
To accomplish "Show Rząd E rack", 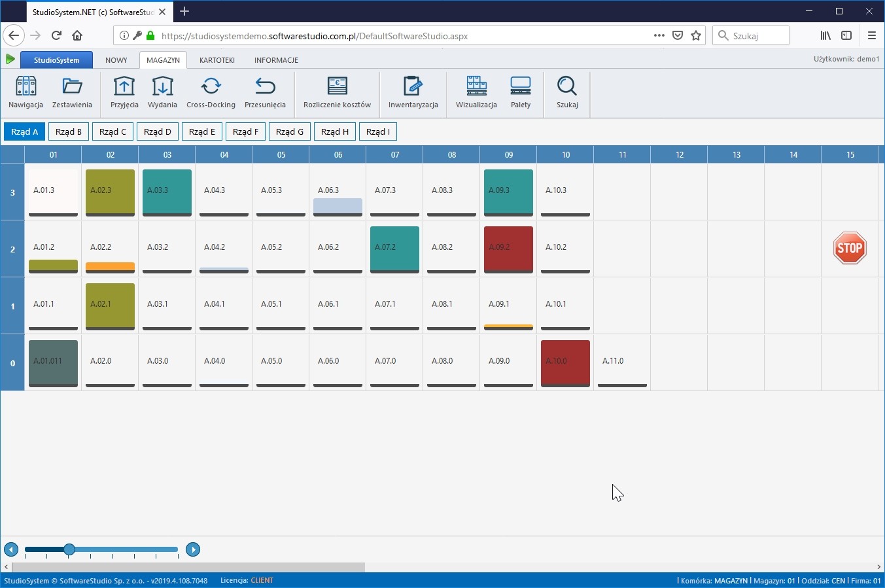I will [202, 131].
